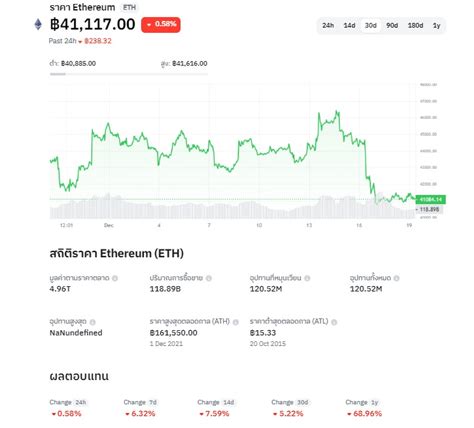The image size is (474, 428).
Task: Switch the chart to the 24h range
Action: (328, 25)
